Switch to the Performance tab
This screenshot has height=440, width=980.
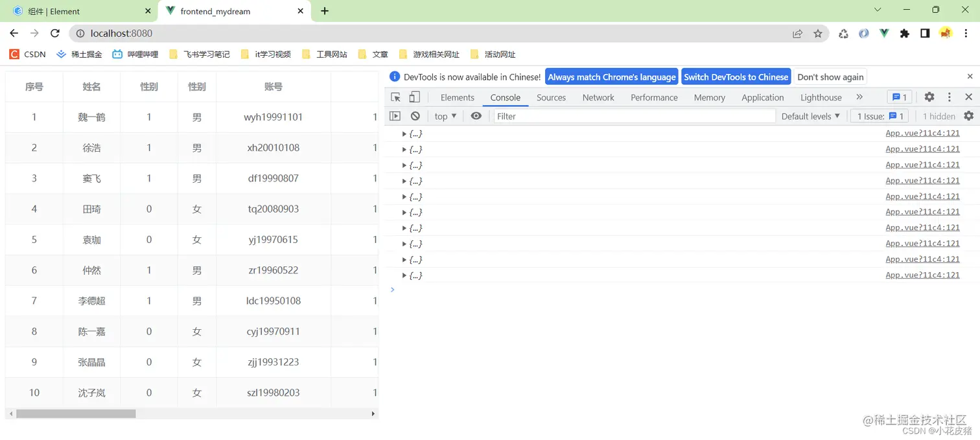654,97
